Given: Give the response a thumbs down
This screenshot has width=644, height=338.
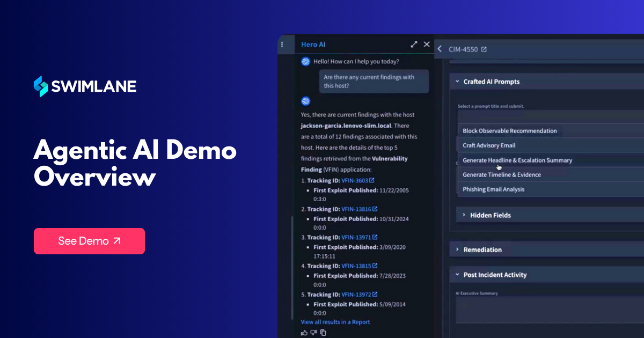Looking at the screenshot, I should 313,333.
